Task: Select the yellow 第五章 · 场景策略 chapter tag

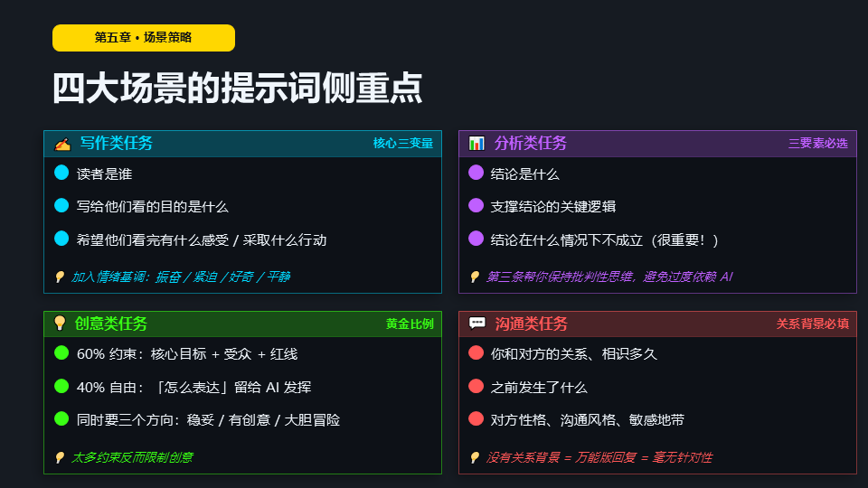Action: tap(144, 38)
